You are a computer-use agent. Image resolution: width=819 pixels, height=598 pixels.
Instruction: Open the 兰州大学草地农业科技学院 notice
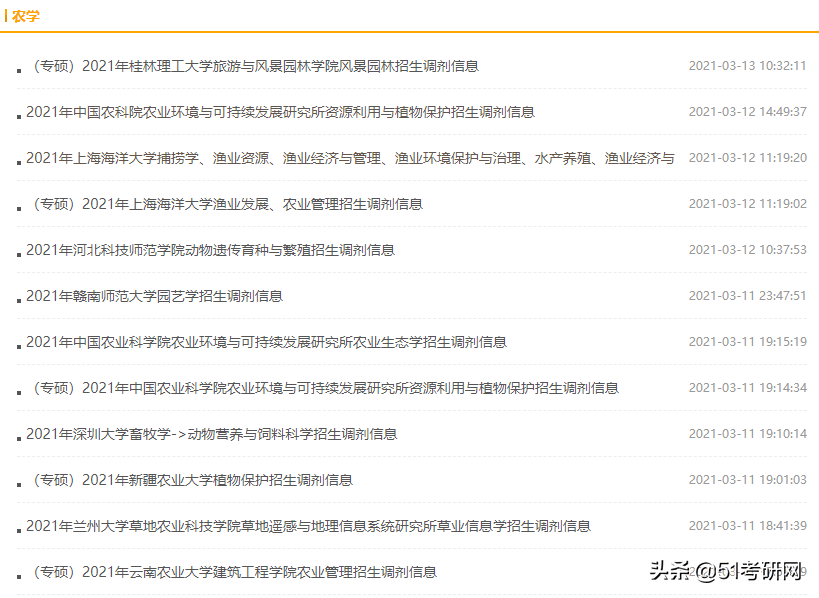[x=313, y=522]
